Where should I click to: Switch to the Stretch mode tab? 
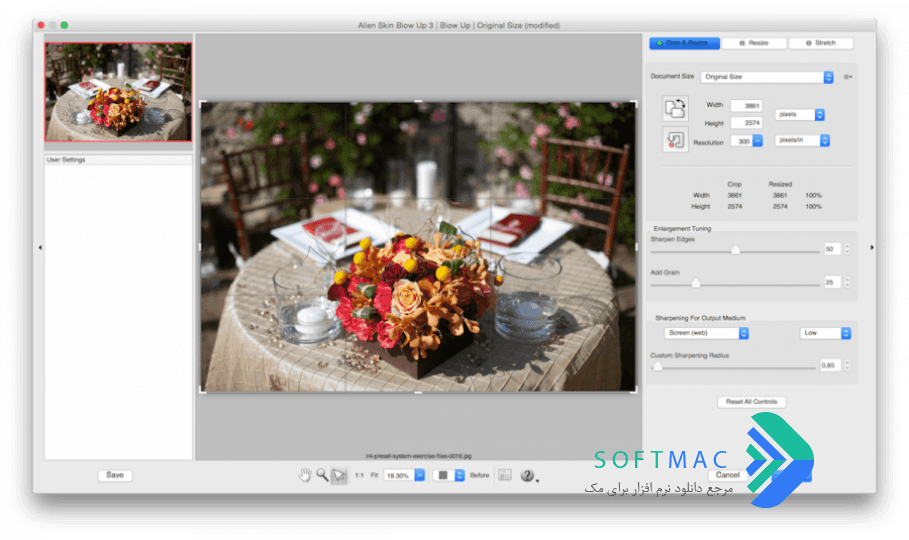click(821, 43)
